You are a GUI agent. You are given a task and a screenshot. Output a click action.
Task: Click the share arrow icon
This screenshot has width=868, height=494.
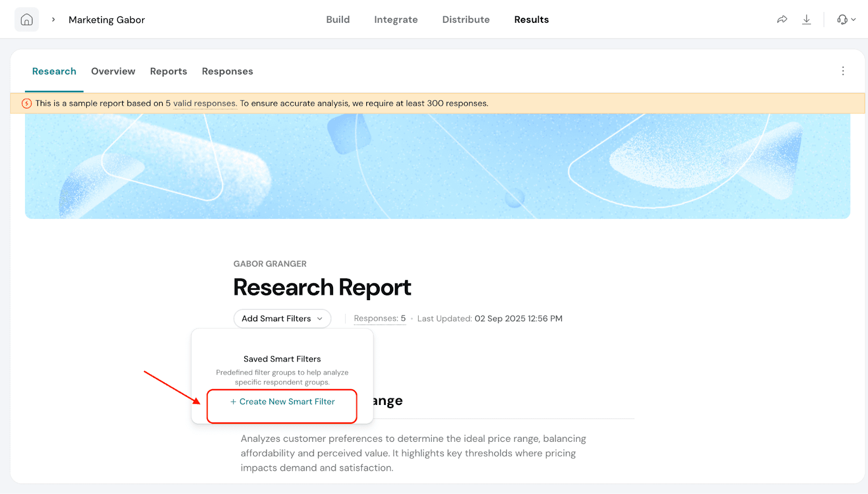click(782, 20)
